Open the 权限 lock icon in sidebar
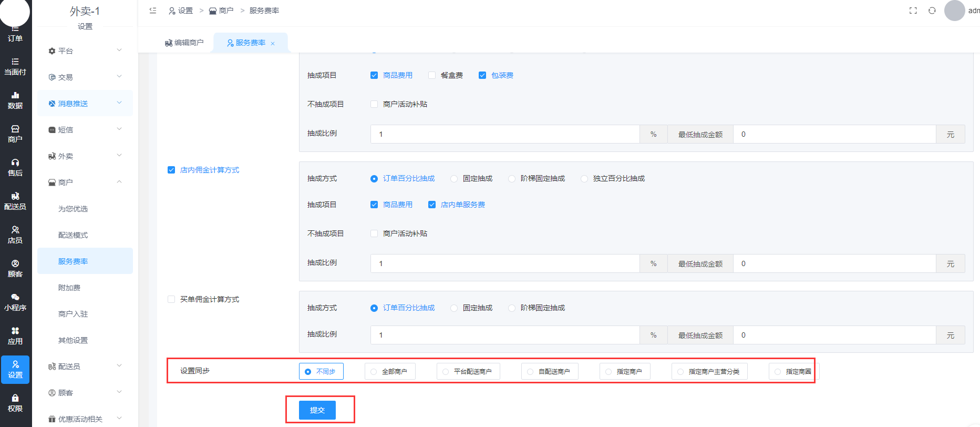The image size is (980, 427). [x=15, y=403]
